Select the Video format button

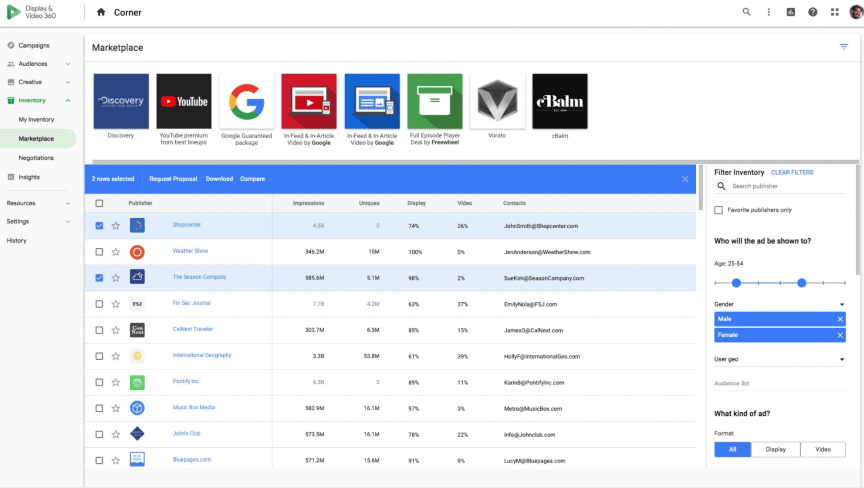[823, 449]
